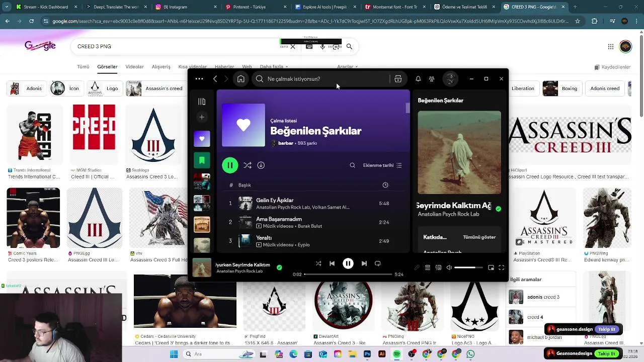644x362 pixels.
Task: Open Kaydedilenler in Google Images
Action: pyautogui.click(x=612, y=67)
